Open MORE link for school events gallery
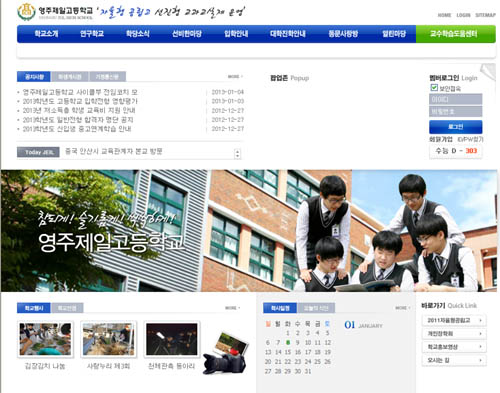Image resolution: width=500 pixels, height=393 pixels. point(232,308)
